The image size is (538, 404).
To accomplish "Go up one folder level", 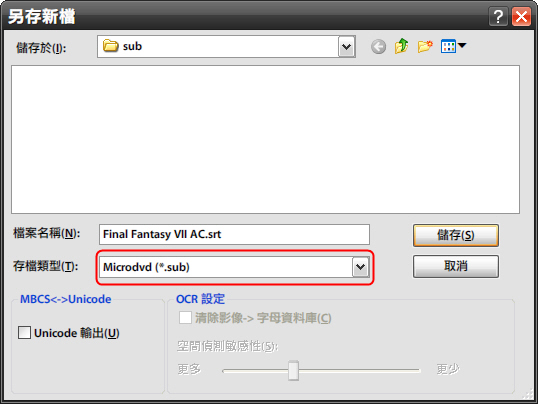I will pyautogui.click(x=401, y=46).
